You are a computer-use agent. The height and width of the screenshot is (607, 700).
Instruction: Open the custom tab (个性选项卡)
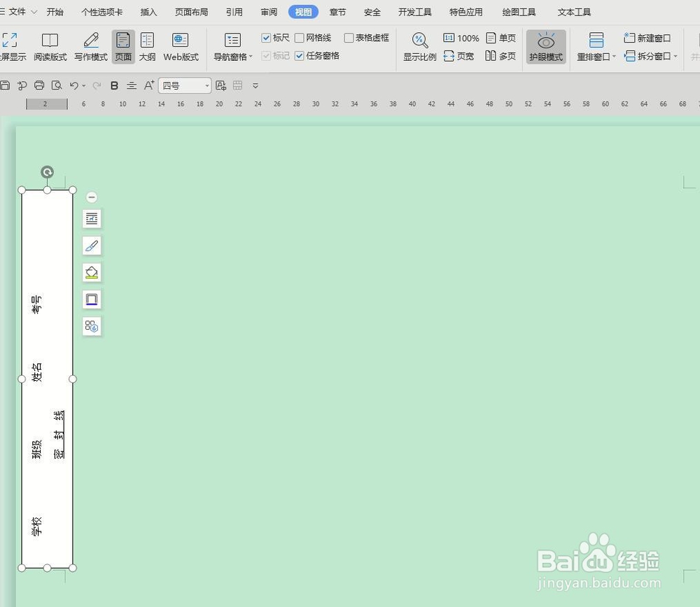pyautogui.click(x=101, y=12)
